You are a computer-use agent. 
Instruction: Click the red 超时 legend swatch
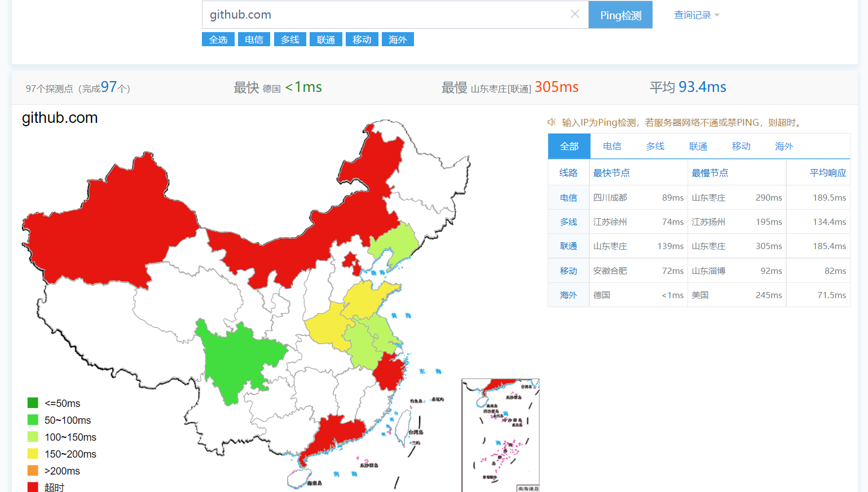(x=33, y=487)
